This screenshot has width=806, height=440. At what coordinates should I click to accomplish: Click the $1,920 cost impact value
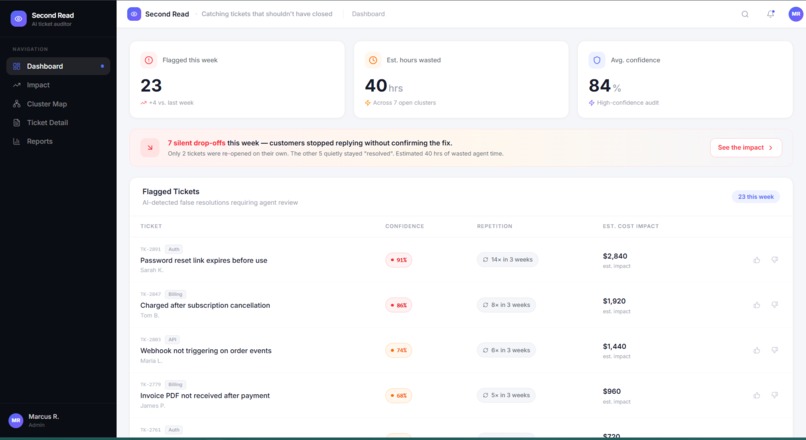[614, 301]
